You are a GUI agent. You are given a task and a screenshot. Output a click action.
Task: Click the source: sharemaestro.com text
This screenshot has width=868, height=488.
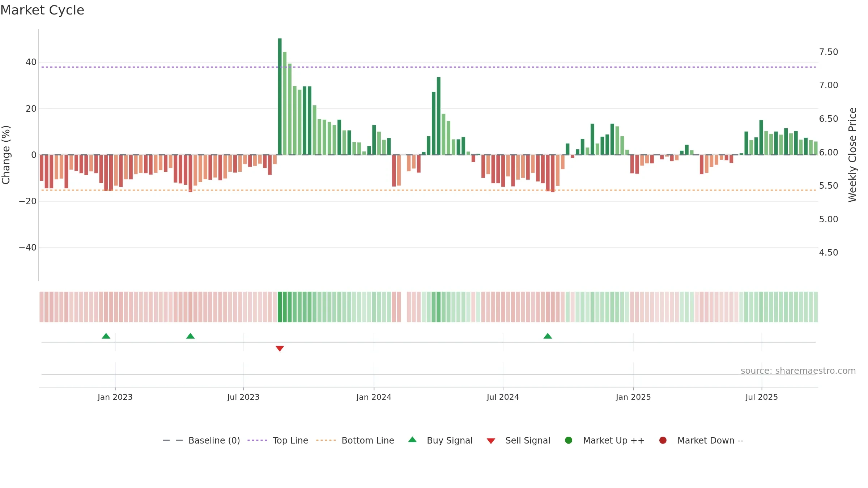pyautogui.click(x=798, y=371)
